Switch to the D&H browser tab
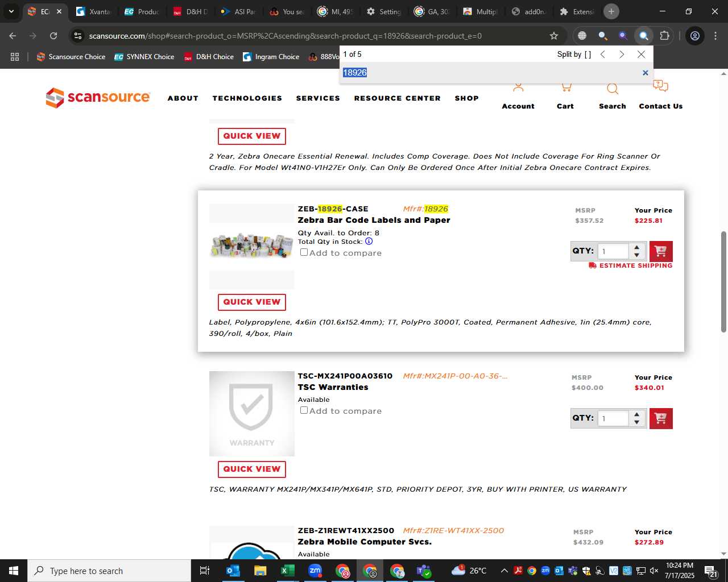The width and height of the screenshot is (728, 582). click(x=191, y=11)
